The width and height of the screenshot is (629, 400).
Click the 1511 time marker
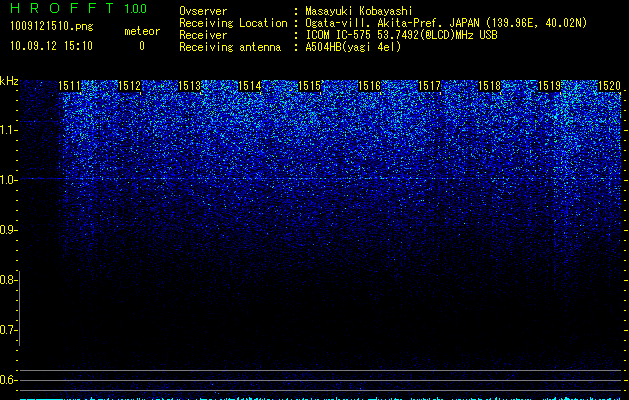pos(69,86)
